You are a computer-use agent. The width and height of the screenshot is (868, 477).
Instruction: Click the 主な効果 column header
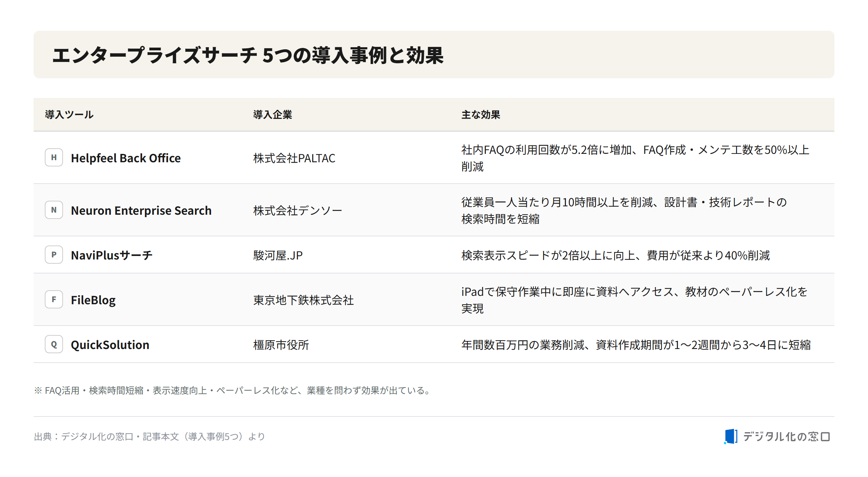tap(481, 114)
